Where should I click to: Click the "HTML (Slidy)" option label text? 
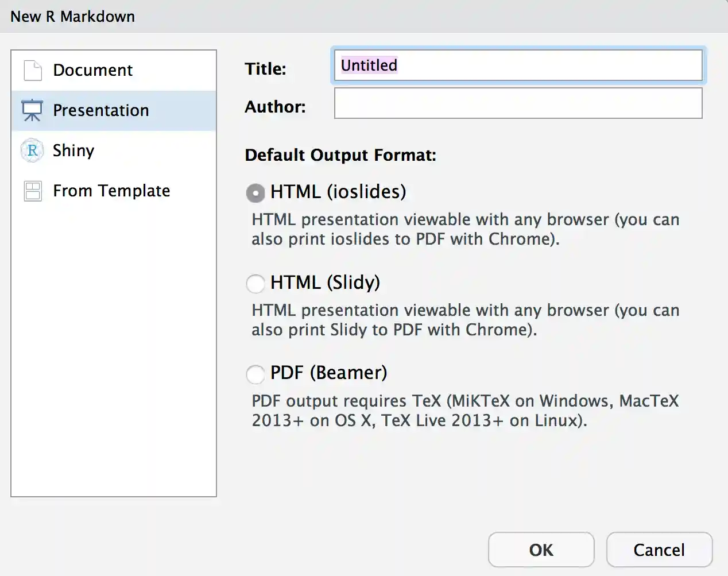pos(325,283)
